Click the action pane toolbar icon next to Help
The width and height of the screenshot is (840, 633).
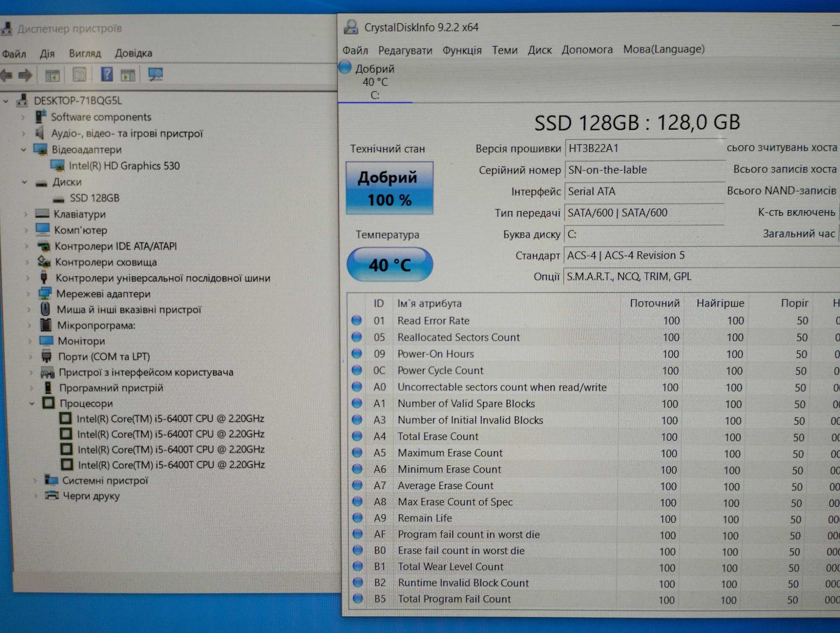pyautogui.click(x=128, y=75)
